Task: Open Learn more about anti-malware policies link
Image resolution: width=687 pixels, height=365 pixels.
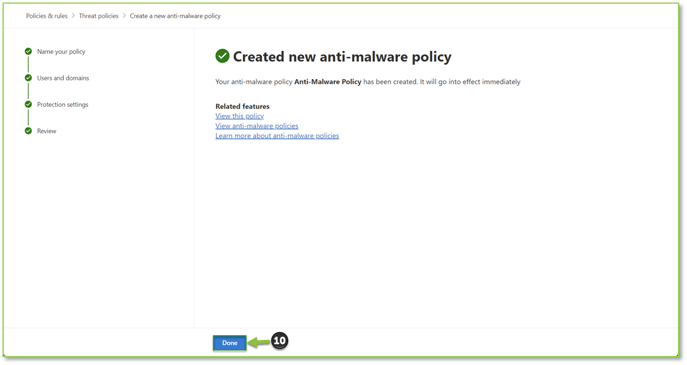Action: [277, 136]
